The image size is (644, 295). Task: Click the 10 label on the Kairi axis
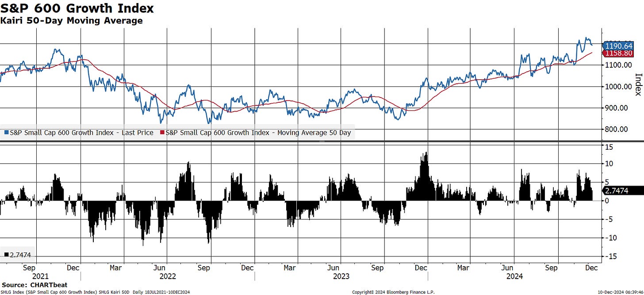(x=609, y=164)
